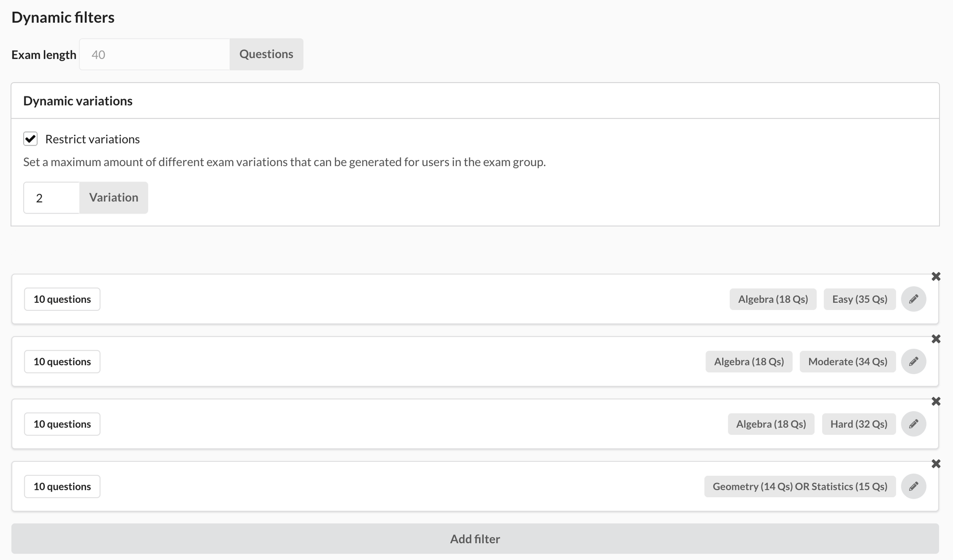Edit the Algebra Easy filter with pencil icon
This screenshot has width=953, height=560.
point(913,299)
